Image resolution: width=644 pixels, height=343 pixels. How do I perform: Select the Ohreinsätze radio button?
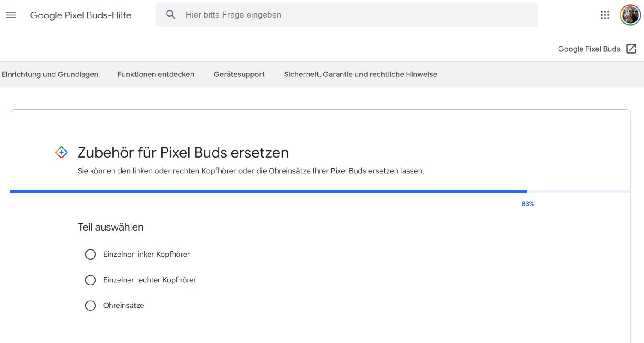coord(91,306)
